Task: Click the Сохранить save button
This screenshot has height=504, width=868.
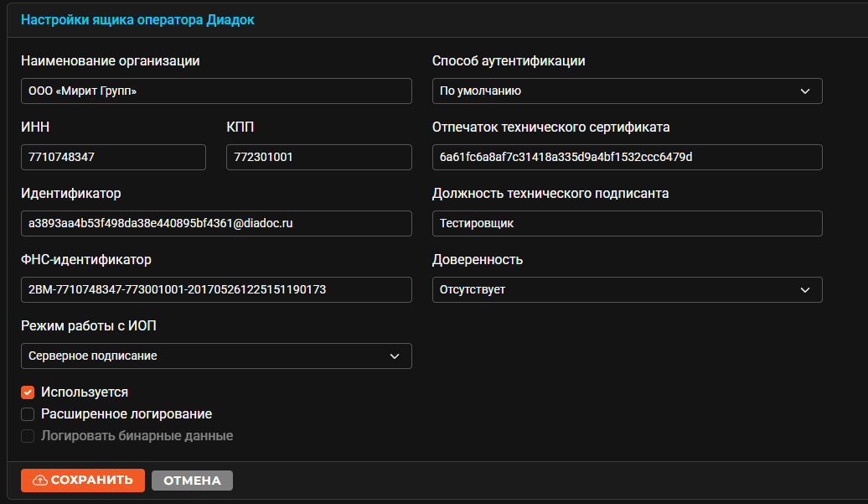Action: [82, 481]
